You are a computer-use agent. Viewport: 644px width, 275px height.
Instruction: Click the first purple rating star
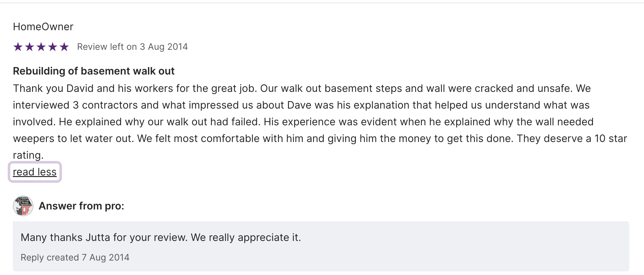point(18,47)
